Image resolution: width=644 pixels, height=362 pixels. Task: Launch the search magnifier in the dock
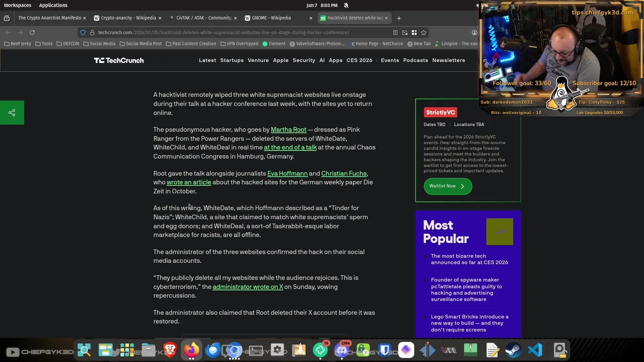(85, 350)
